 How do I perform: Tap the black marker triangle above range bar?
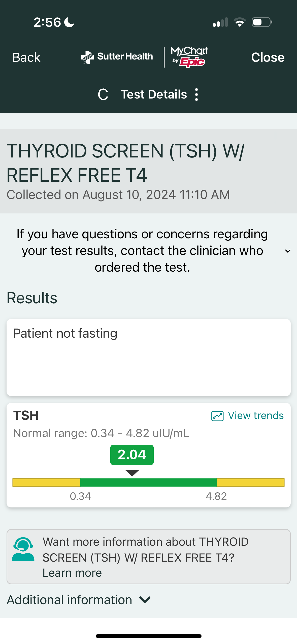pyautogui.click(x=132, y=473)
